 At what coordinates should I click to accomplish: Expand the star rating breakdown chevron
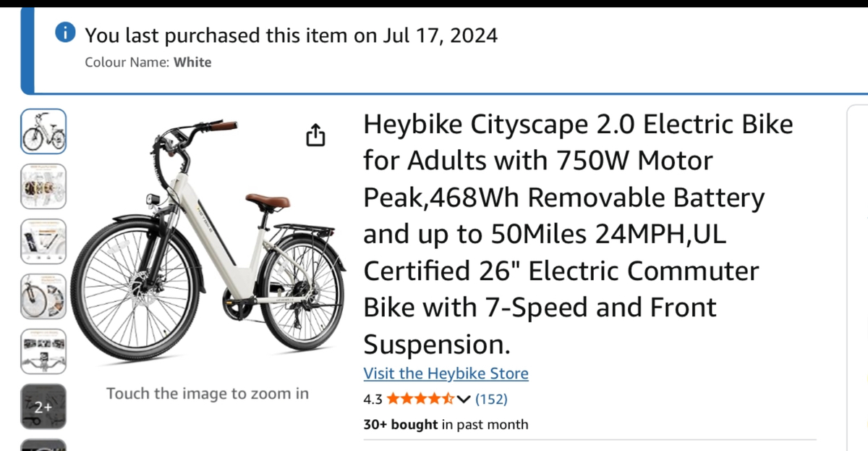[464, 398]
